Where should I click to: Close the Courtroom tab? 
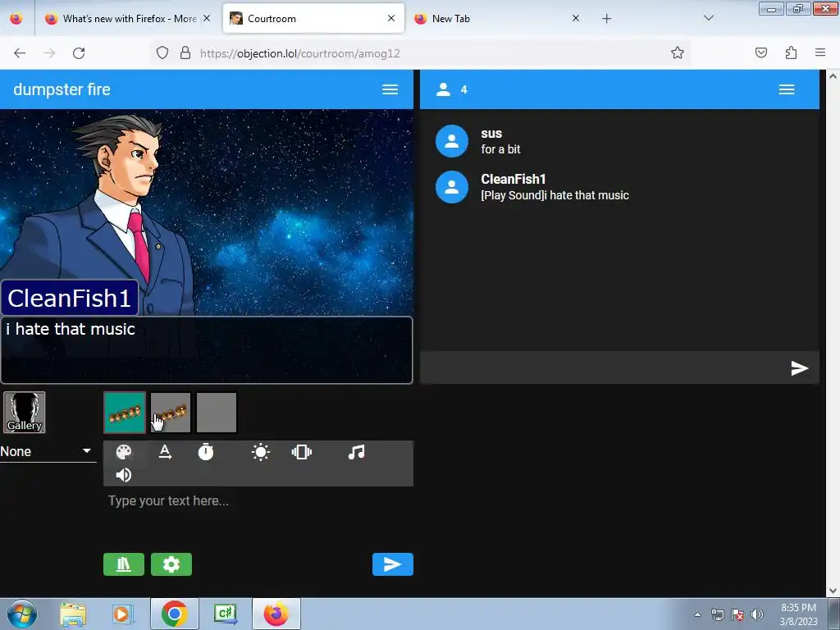coord(391,18)
